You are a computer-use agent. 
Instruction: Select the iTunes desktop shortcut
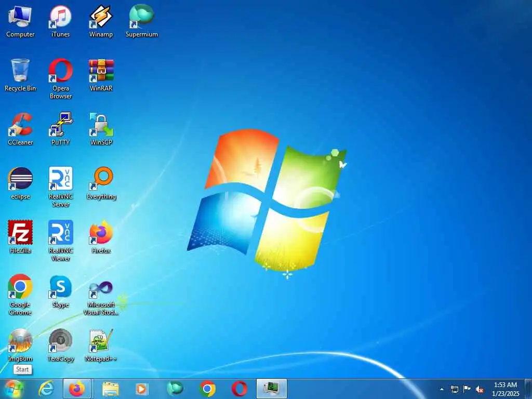point(60,21)
